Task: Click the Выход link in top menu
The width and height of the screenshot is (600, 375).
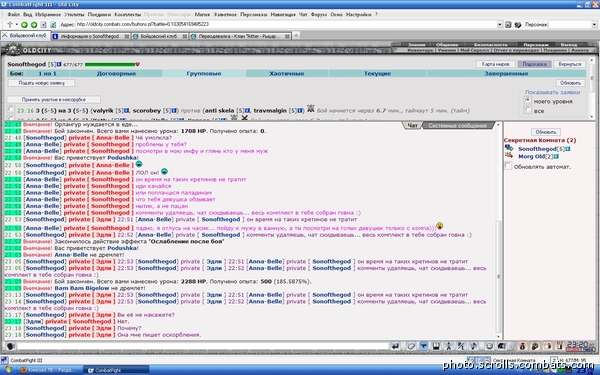Action: [x=569, y=45]
